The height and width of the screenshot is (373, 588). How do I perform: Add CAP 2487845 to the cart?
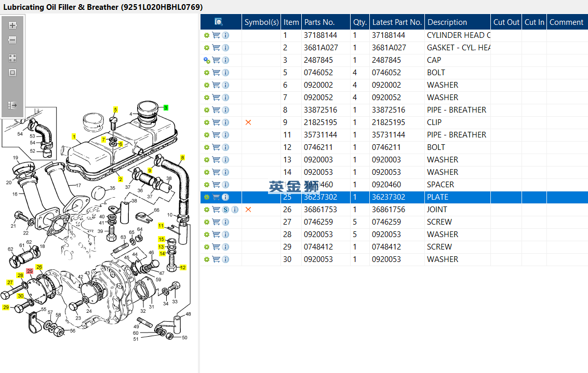(x=216, y=60)
